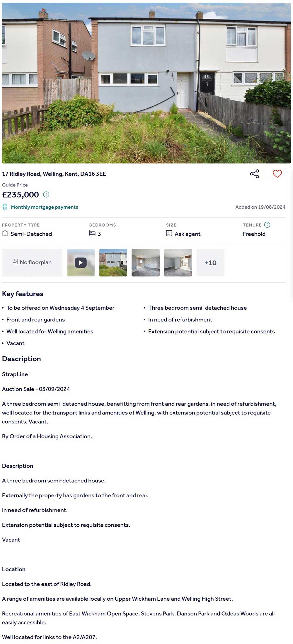
Task: Click the main property photo
Action: click(146, 83)
